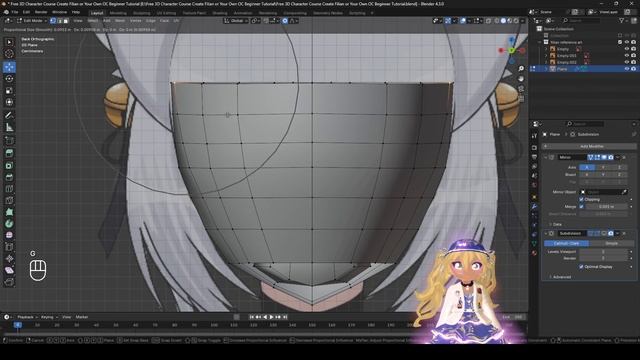Hide the Plane object in viewport
This screenshot has width=640, height=360.
pos(627,69)
